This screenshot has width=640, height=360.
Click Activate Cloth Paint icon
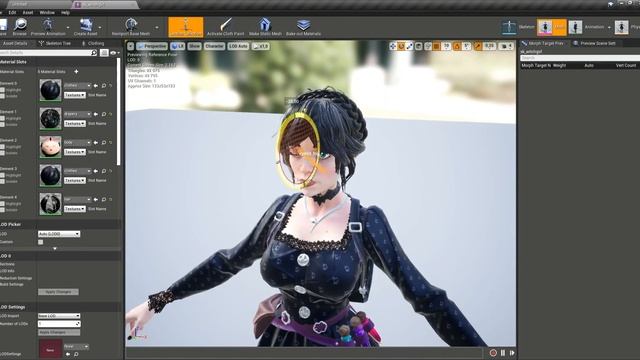225,25
